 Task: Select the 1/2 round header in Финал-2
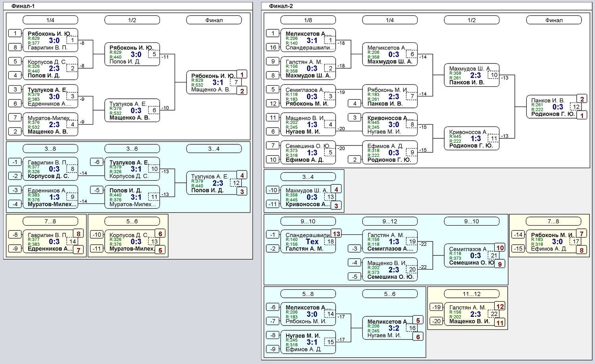tap(472, 20)
